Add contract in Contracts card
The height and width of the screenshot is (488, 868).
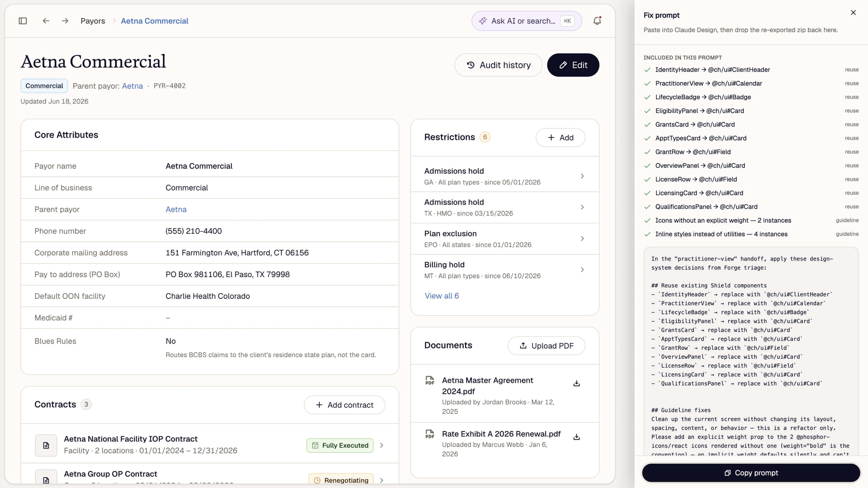[x=344, y=405]
